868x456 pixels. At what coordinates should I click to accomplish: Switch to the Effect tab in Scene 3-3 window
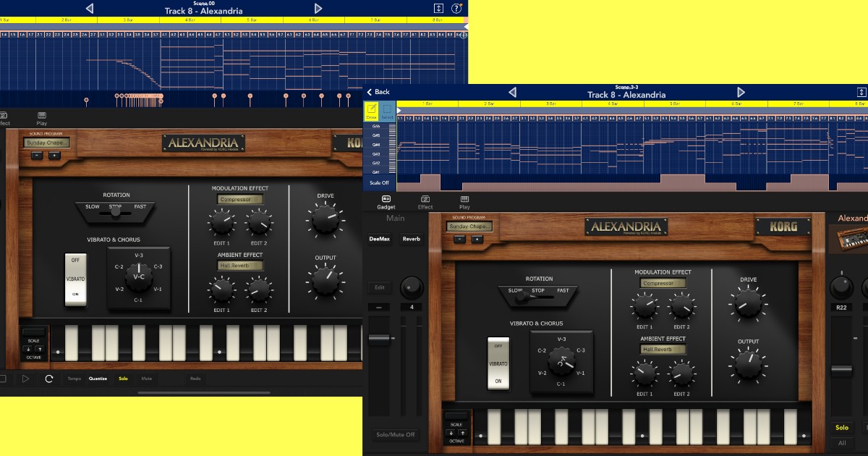[425, 202]
